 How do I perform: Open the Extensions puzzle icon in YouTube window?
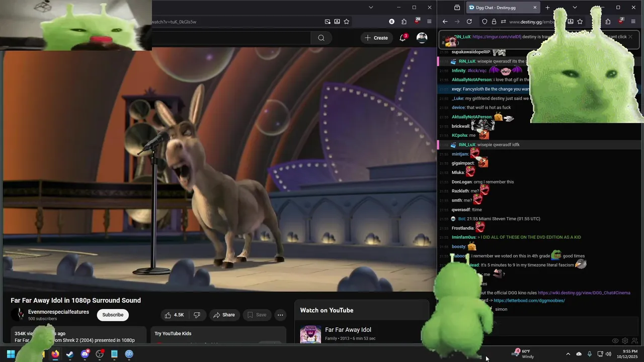[x=404, y=22]
